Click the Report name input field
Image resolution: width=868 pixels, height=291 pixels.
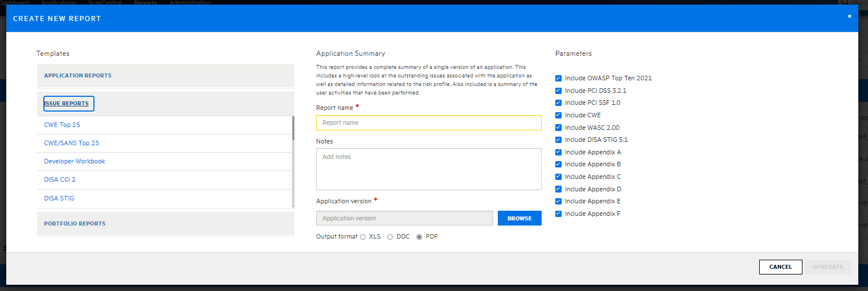(428, 122)
